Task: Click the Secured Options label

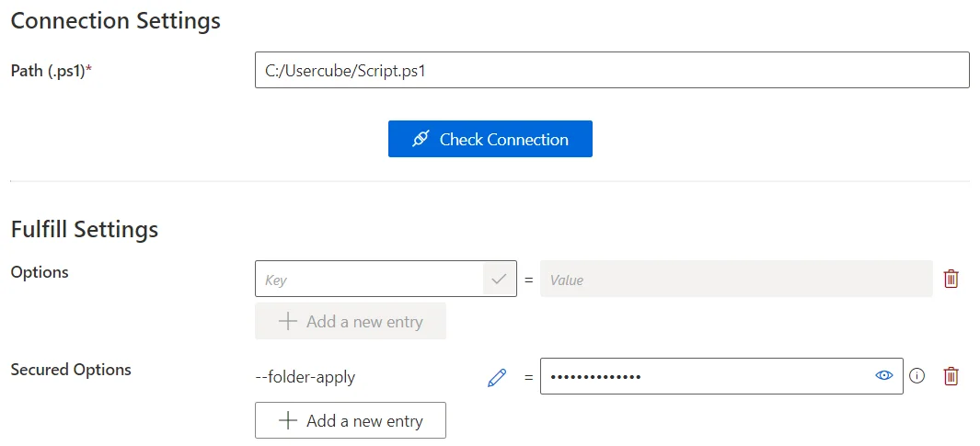Action: (x=71, y=370)
